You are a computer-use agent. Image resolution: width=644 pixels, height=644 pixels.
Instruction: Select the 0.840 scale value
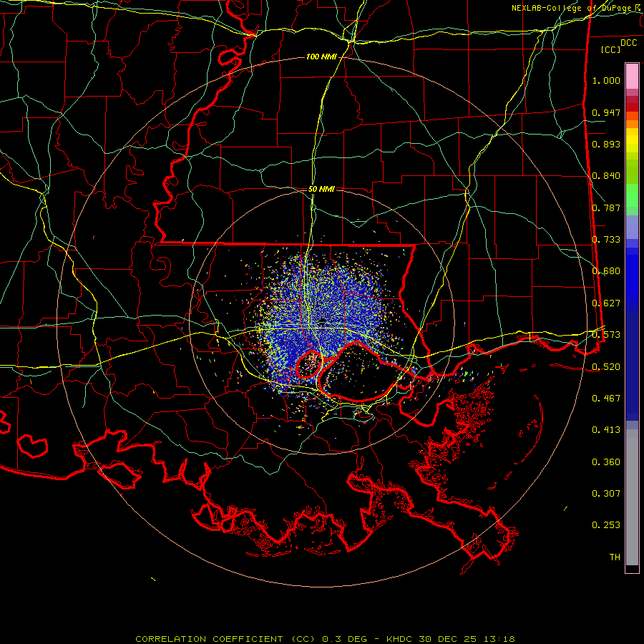[x=606, y=176]
